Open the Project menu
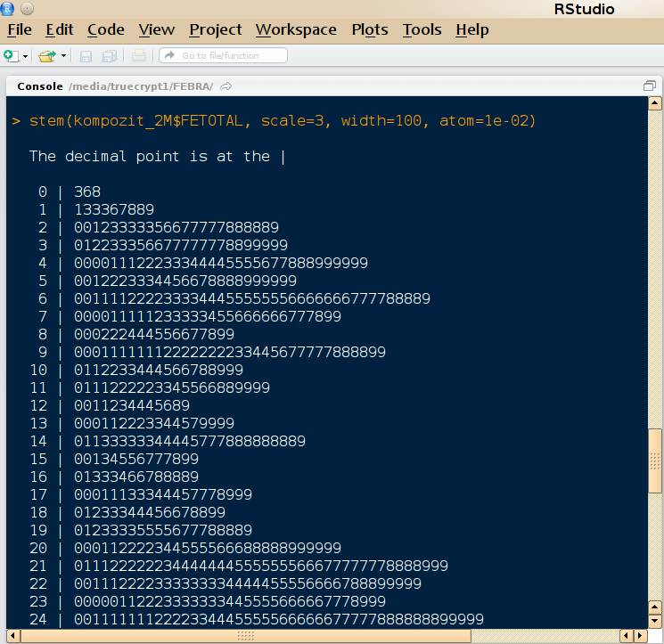The image size is (664, 644). coord(216,29)
